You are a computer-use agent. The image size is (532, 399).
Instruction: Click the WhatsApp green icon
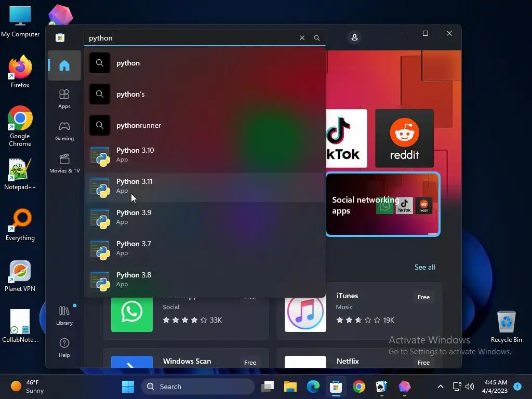point(132,314)
